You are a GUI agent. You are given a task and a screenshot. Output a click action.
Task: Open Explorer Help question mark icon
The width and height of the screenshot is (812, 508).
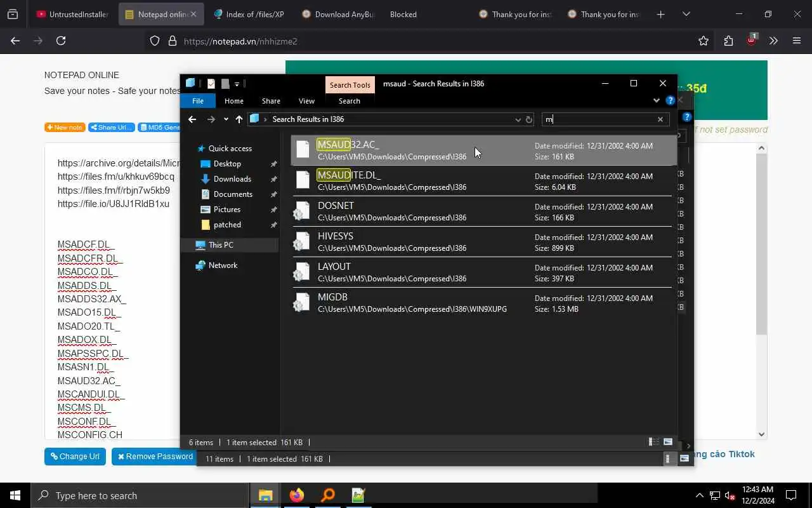670,101
